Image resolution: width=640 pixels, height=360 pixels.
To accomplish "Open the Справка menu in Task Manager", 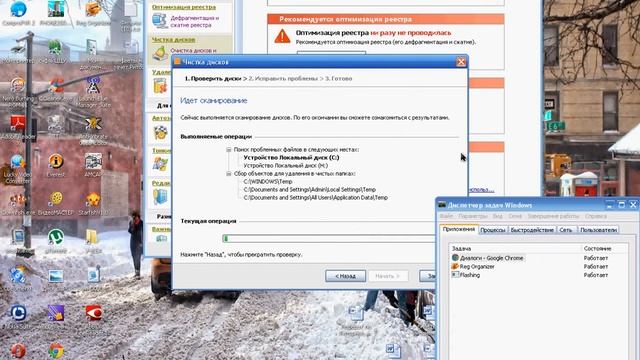I will click(x=595, y=216).
